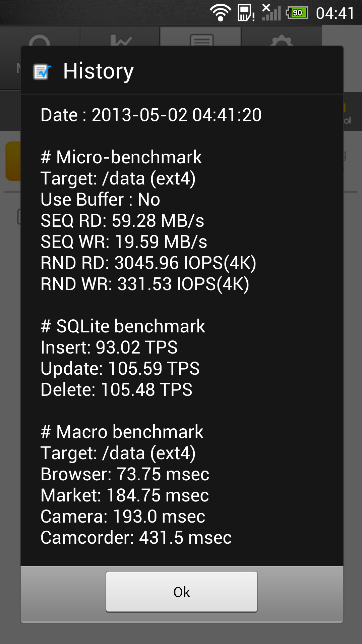Tap the battery 90 indicator
Image resolution: width=362 pixels, height=644 pixels.
297,13
